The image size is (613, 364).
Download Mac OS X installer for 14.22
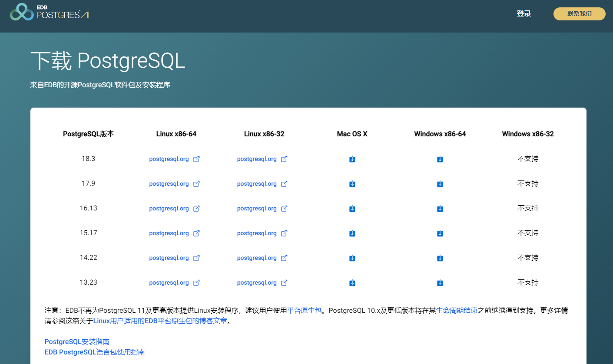pyautogui.click(x=352, y=258)
